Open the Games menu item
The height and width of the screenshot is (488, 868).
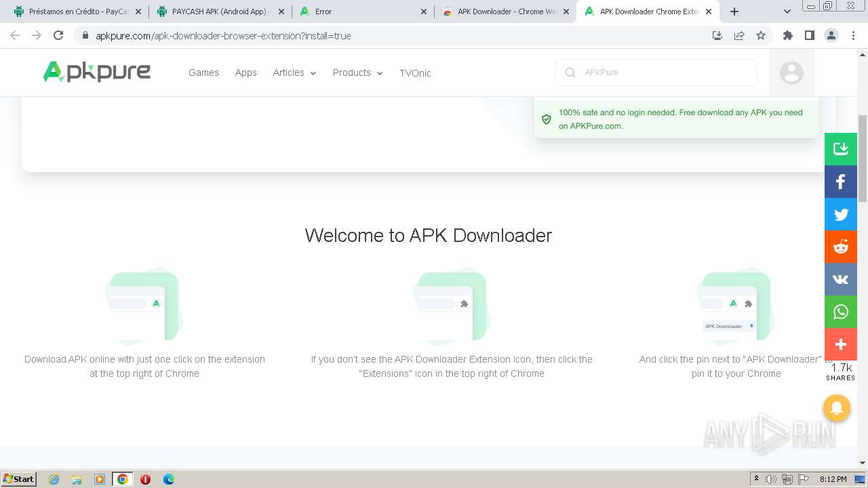pos(203,73)
